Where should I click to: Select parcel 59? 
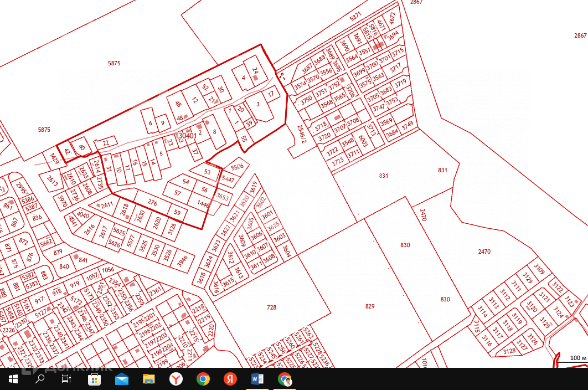click(177, 213)
